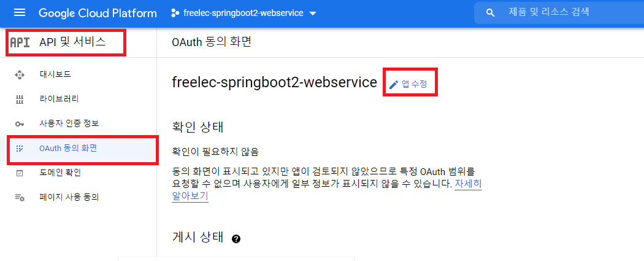Click the OAuth 동의 화면 sidebar icon
Image resolution: width=644 pixels, height=261 pixels.
[x=19, y=149]
